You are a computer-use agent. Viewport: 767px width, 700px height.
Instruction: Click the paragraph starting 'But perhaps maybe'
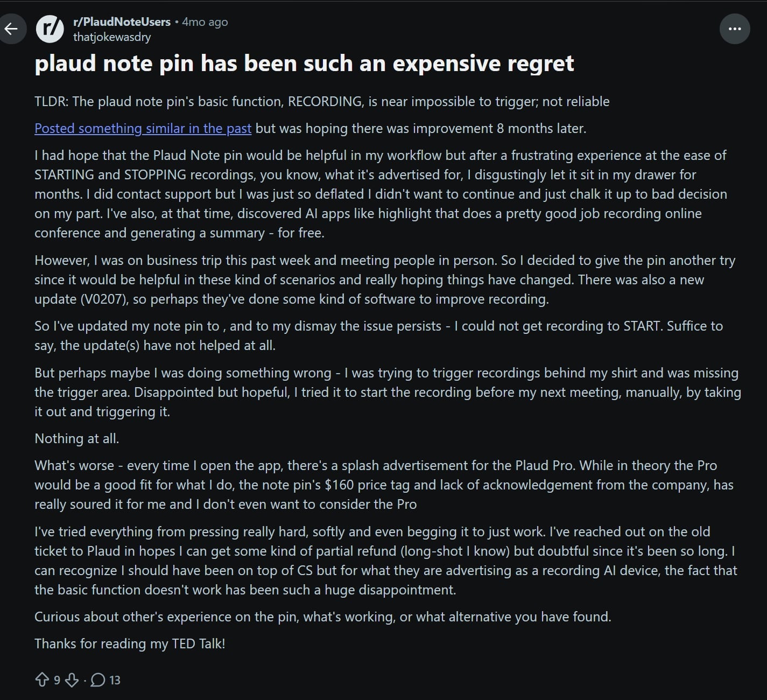[x=388, y=393]
